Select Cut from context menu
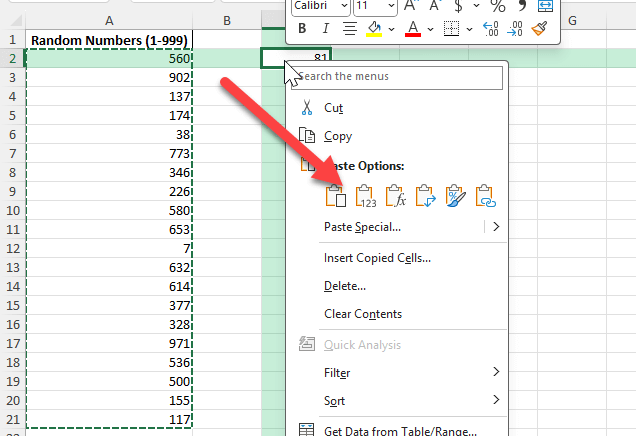The width and height of the screenshot is (636, 436). 333,108
